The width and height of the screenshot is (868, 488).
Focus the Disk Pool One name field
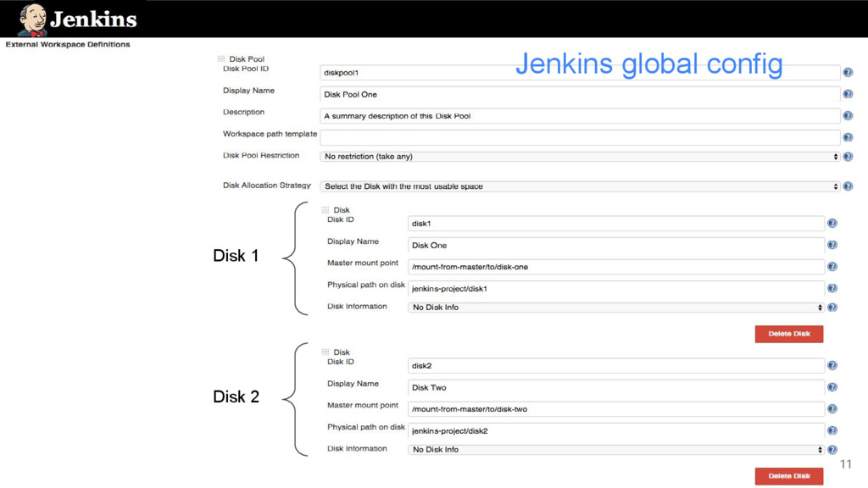[580, 94]
